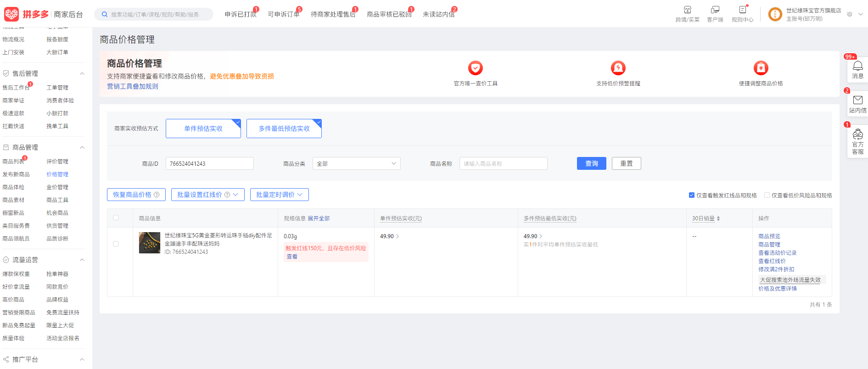Click the 30日销量 sort arrows
The image size is (868, 369).
[718, 218]
